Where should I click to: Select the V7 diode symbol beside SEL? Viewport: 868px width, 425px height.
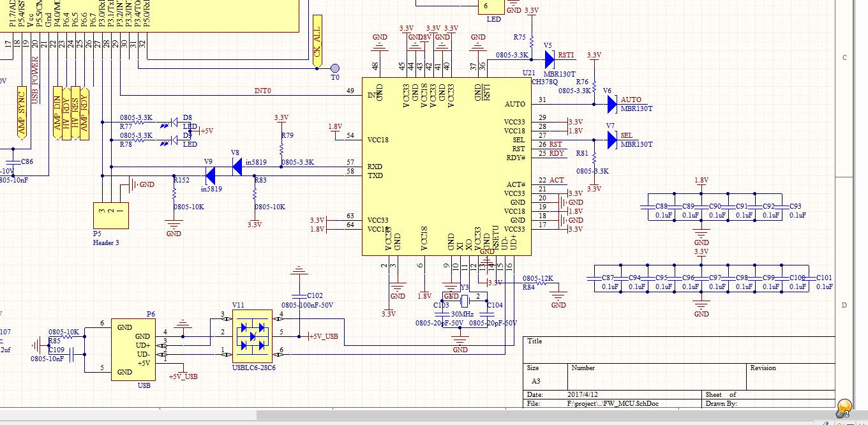[x=612, y=139]
